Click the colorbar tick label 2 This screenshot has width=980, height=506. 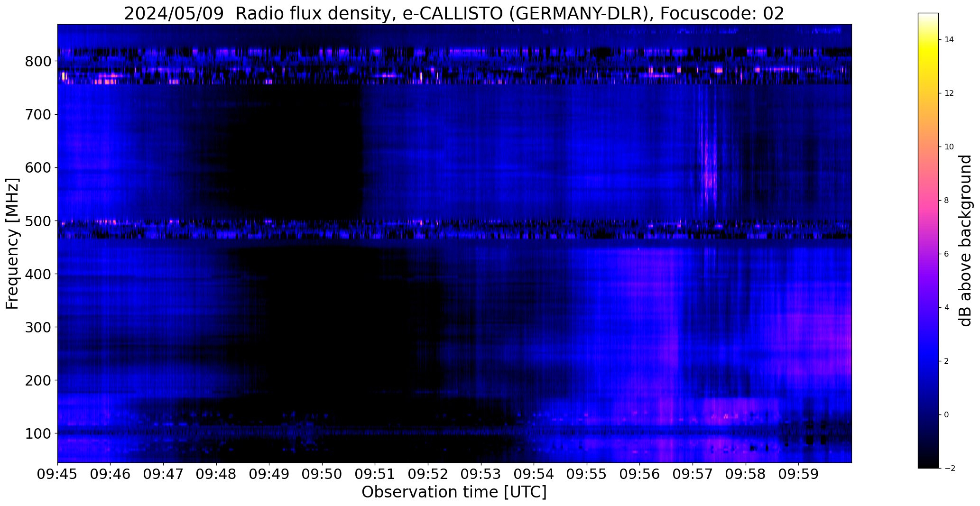tap(947, 361)
